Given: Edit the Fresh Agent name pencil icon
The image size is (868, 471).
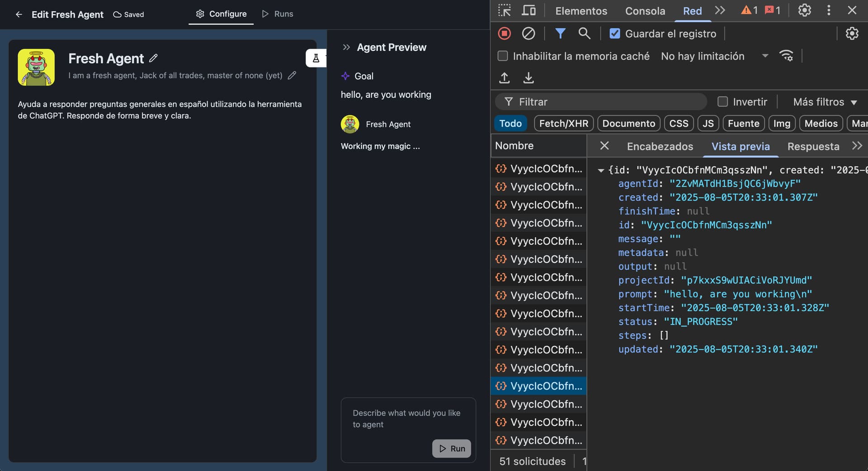Looking at the screenshot, I should coord(154,58).
